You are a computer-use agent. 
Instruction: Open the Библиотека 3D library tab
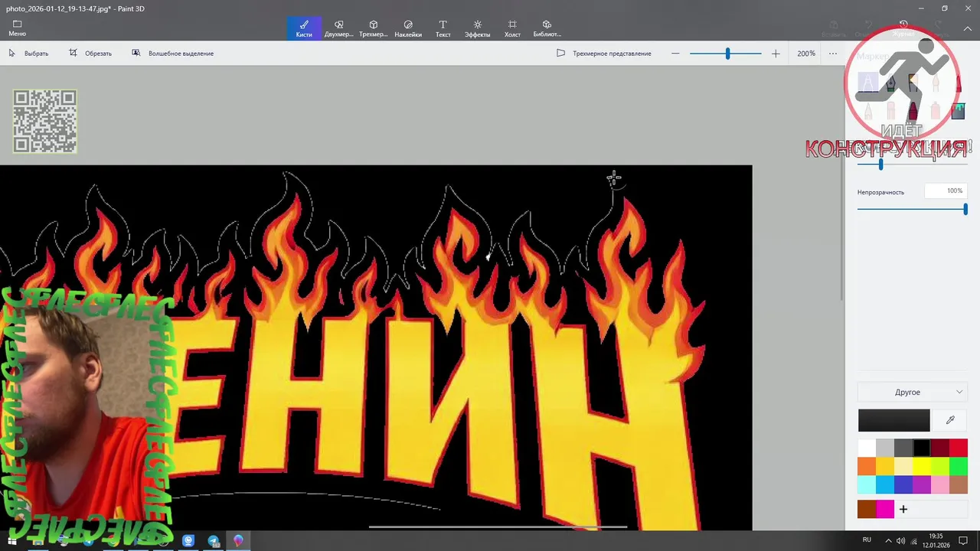pos(547,28)
